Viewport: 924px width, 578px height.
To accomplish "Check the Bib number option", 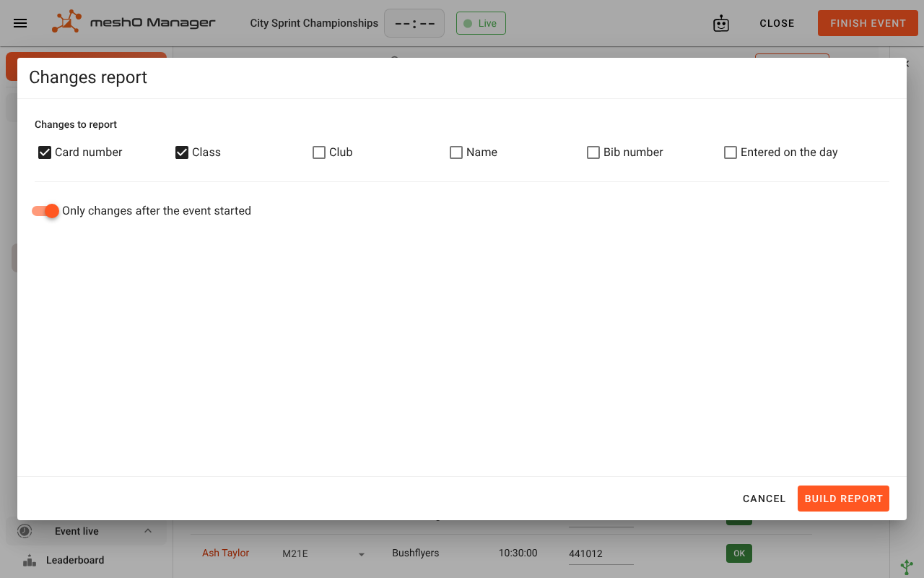I will tap(593, 152).
